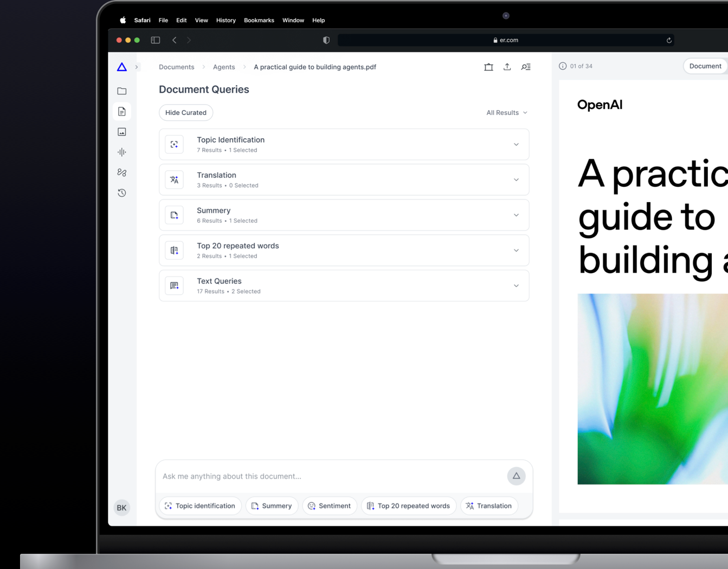The height and width of the screenshot is (569, 728).
Task: Go to the Agents breadcrumb
Action: pyautogui.click(x=224, y=67)
